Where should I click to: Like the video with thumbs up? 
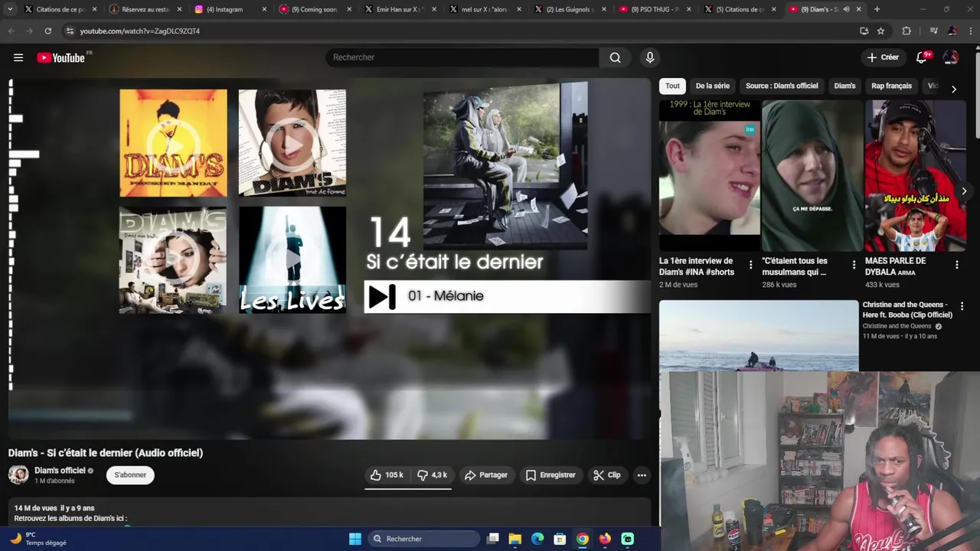click(387, 475)
